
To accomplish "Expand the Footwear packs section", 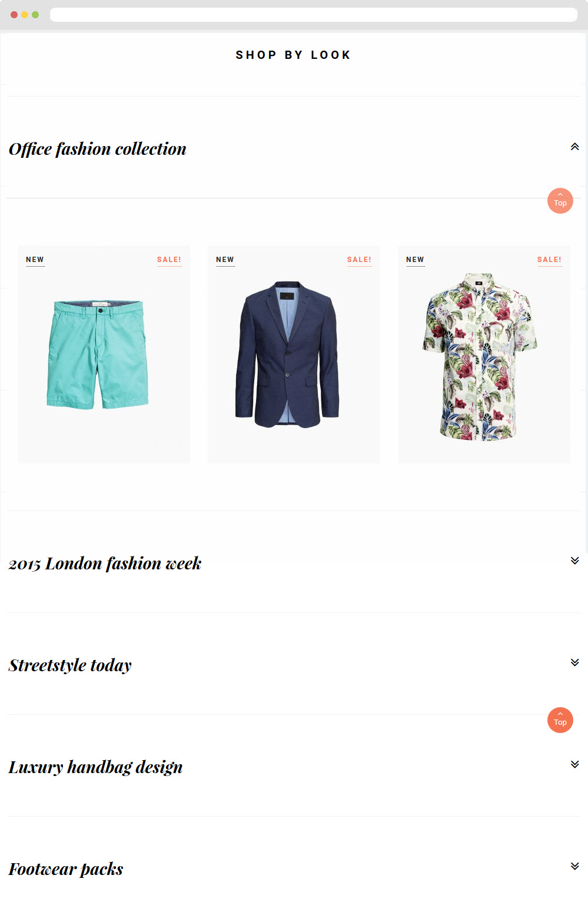I will pyautogui.click(x=574, y=866).
